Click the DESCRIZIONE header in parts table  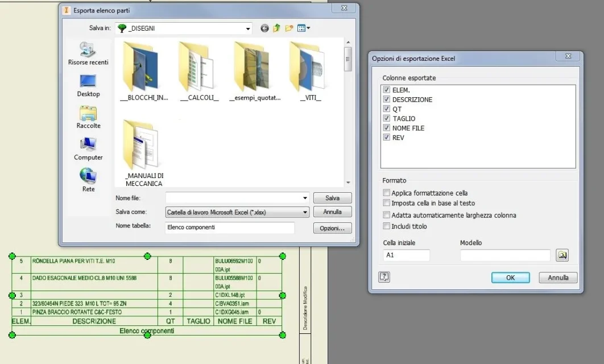pyautogui.click(x=94, y=321)
